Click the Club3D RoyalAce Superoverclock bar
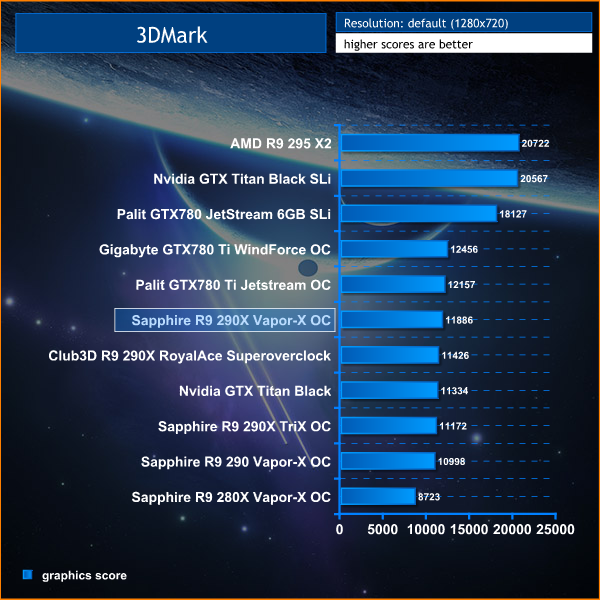600x600 pixels. click(x=390, y=355)
